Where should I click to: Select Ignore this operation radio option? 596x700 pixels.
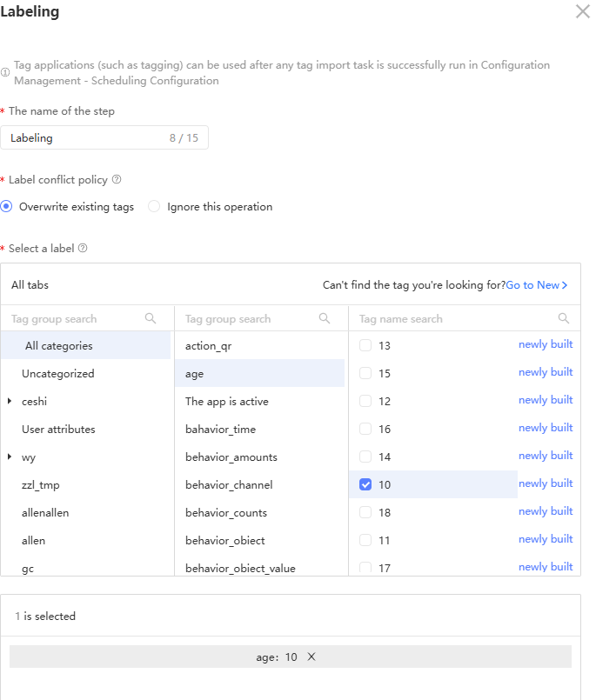click(x=154, y=207)
